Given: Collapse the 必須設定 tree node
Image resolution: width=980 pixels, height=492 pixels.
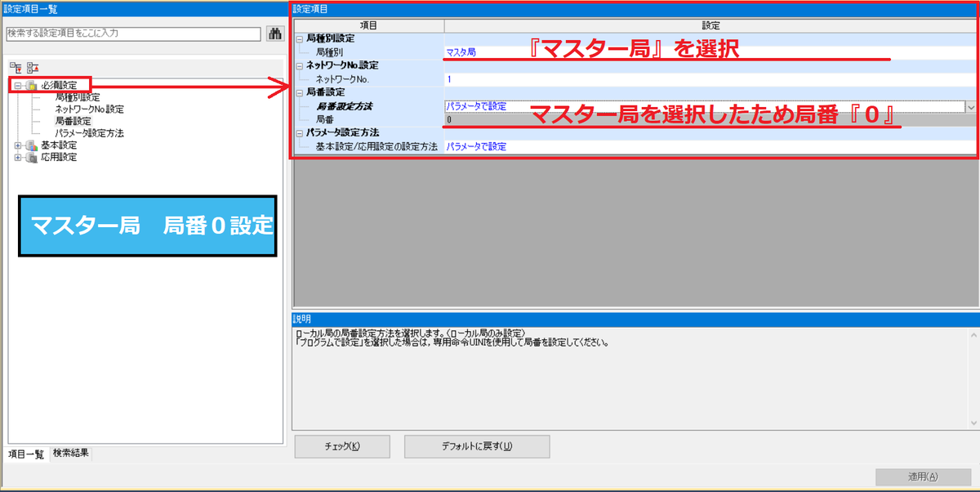Looking at the screenshot, I should [17, 85].
